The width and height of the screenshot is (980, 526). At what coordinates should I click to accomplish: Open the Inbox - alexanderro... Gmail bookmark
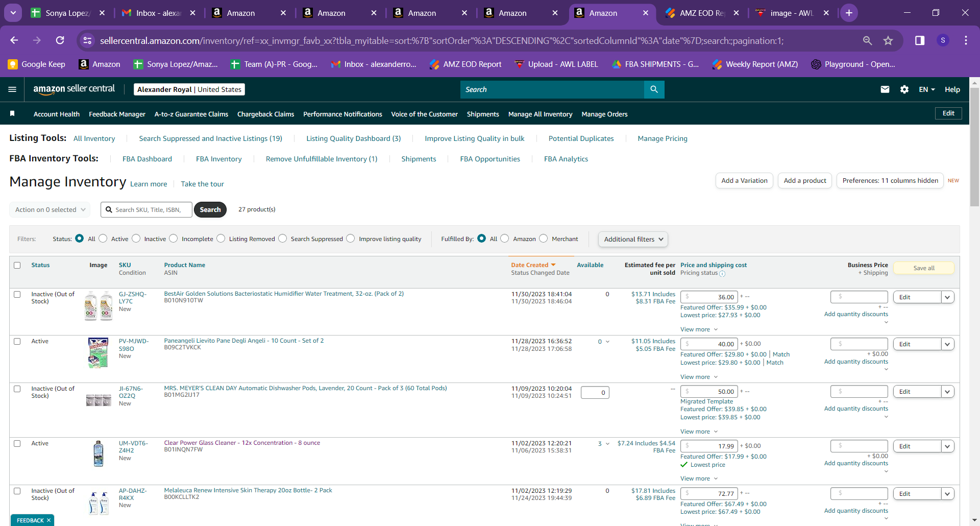click(x=374, y=64)
